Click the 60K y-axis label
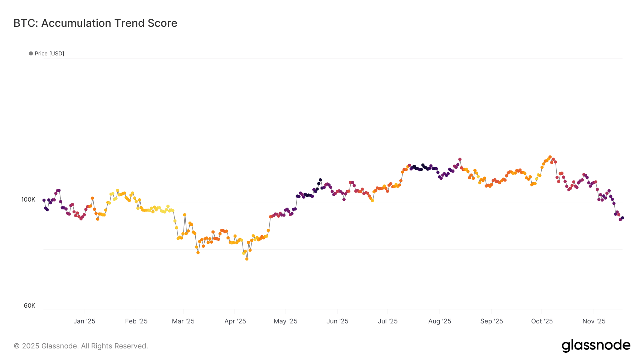 coord(30,306)
